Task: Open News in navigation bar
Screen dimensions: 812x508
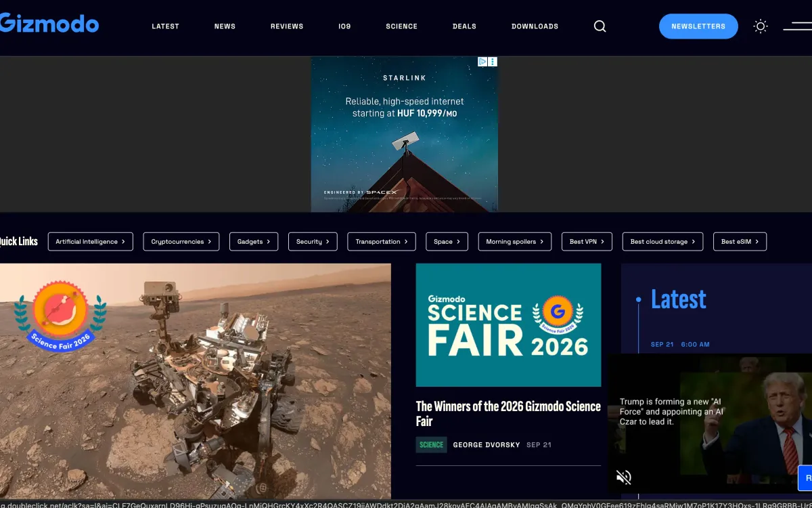Action: 225,26
